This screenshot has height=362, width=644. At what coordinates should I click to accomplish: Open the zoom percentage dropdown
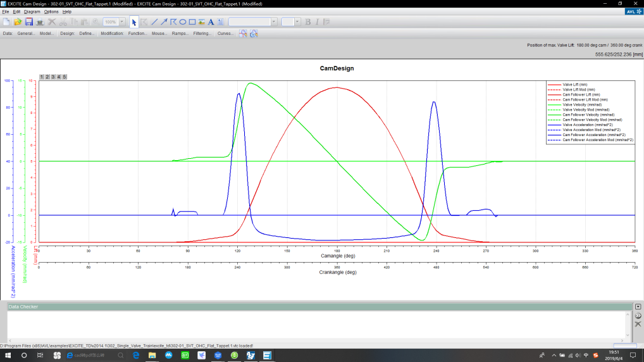click(x=121, y=22)
